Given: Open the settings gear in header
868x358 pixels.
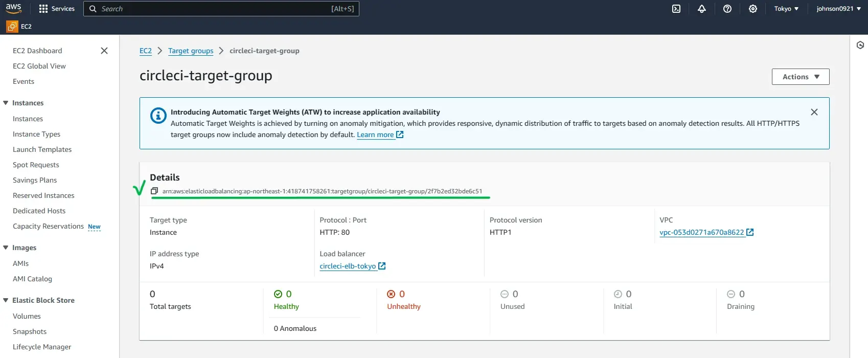Looking at the screenshot, I should click(753, 9).
